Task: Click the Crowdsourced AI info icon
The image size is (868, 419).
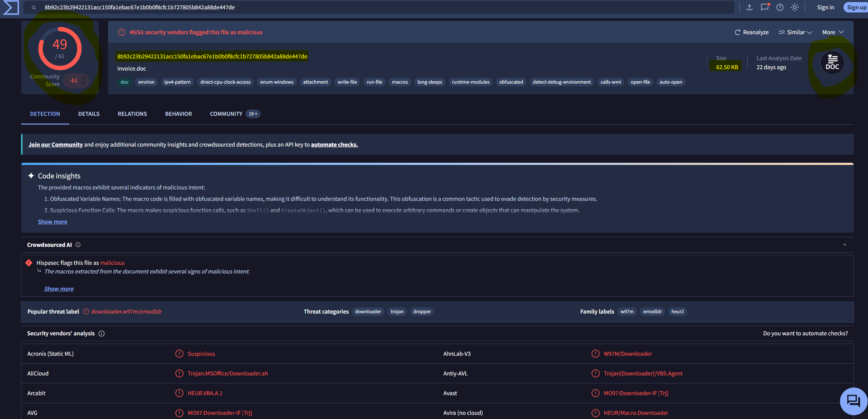Action: [x=78, y=245]
